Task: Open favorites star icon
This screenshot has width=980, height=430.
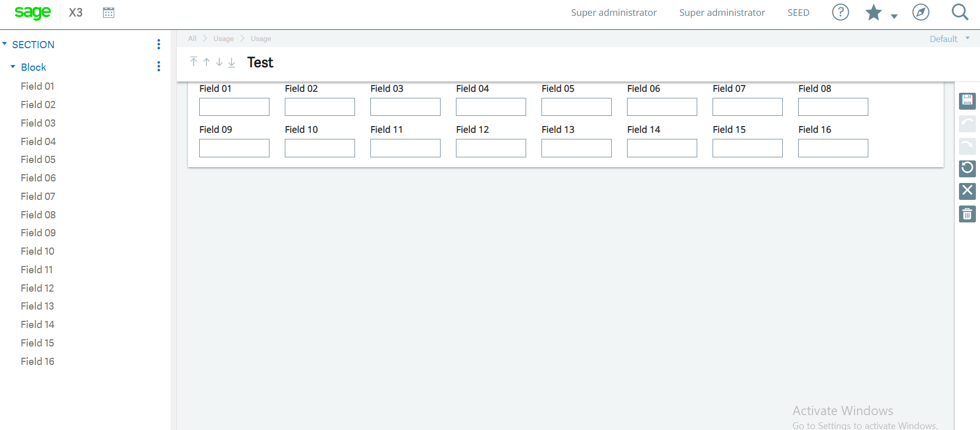Action: tap(873, 12)
